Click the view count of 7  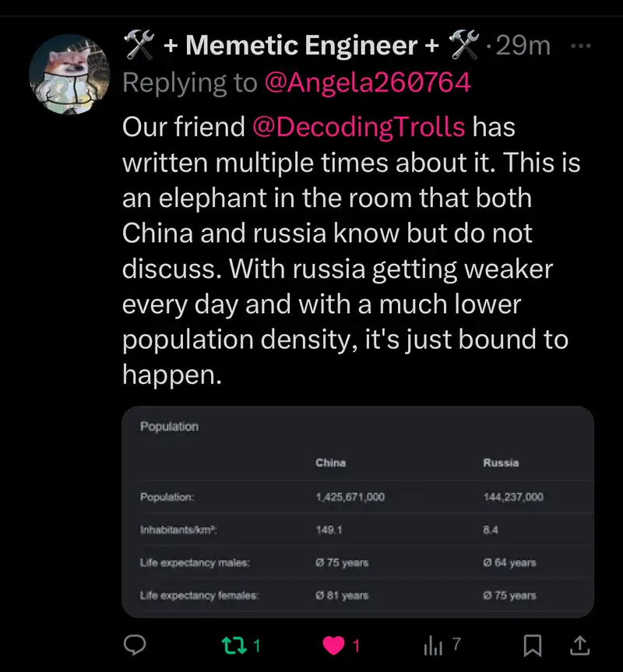(x=457, y=644)
